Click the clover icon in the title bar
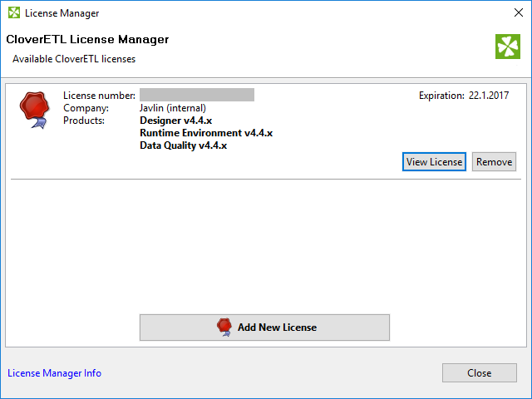Viewport: 532px width, 399px height. pyautogui.click(x=13, y=13)
